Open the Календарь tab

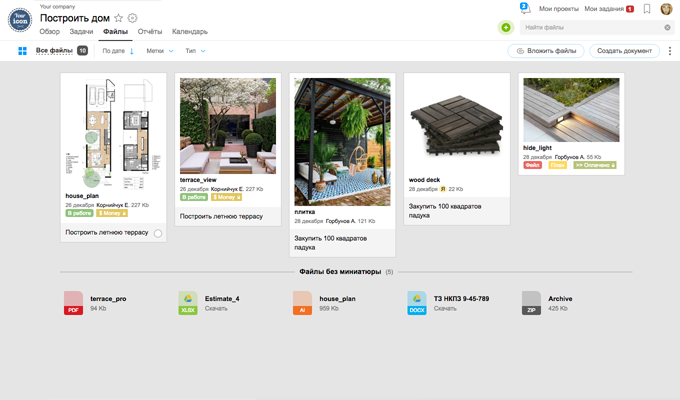pyautogui.click(x=190, y=32)
